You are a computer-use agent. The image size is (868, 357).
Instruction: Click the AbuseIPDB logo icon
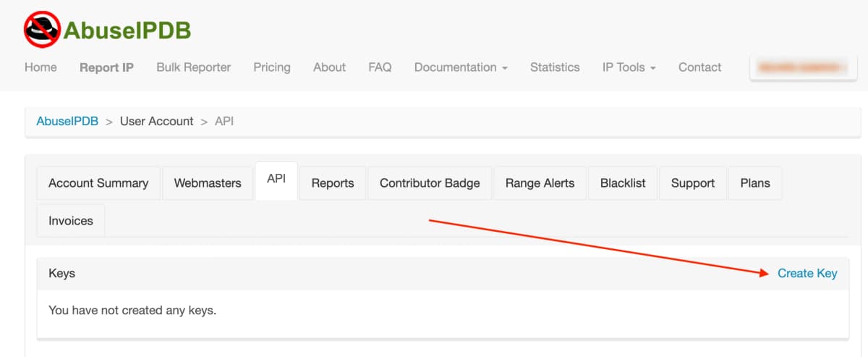coord(42,29)
